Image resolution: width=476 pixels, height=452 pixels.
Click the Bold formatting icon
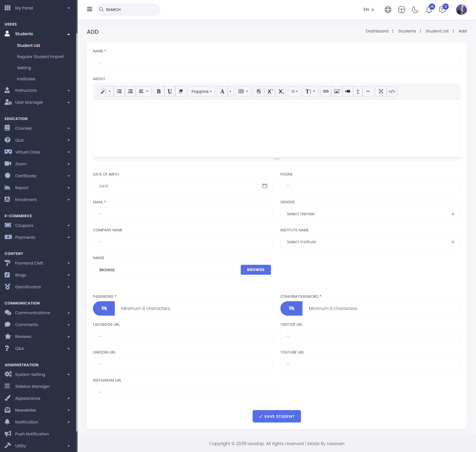159,91
